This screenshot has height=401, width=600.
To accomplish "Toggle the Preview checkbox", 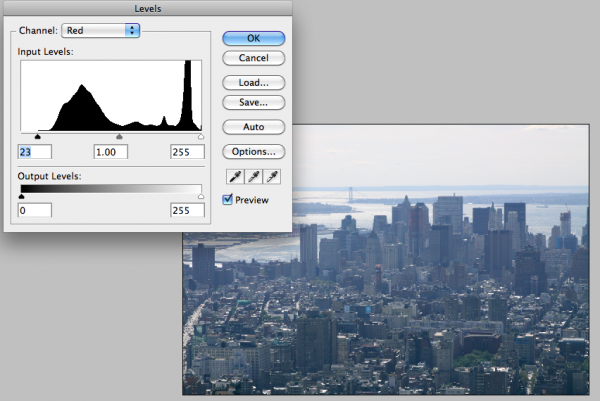I will (x=228, y=200).
